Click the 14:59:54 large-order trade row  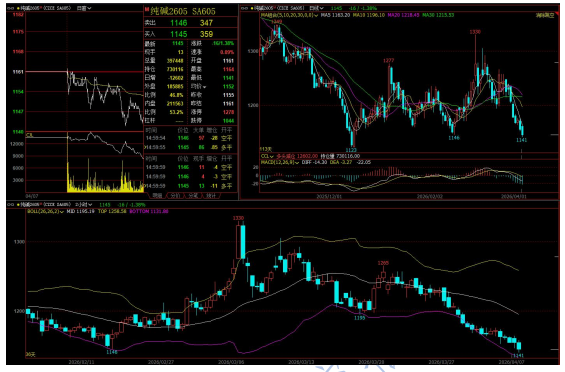190,138
